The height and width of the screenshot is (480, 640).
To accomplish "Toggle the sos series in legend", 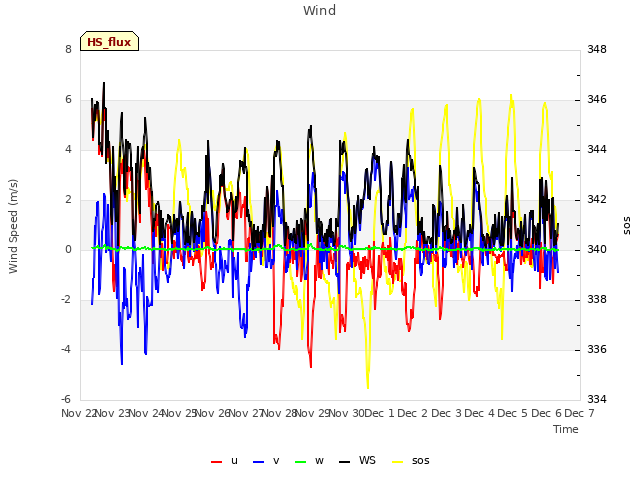I will (x=411, y=461).
